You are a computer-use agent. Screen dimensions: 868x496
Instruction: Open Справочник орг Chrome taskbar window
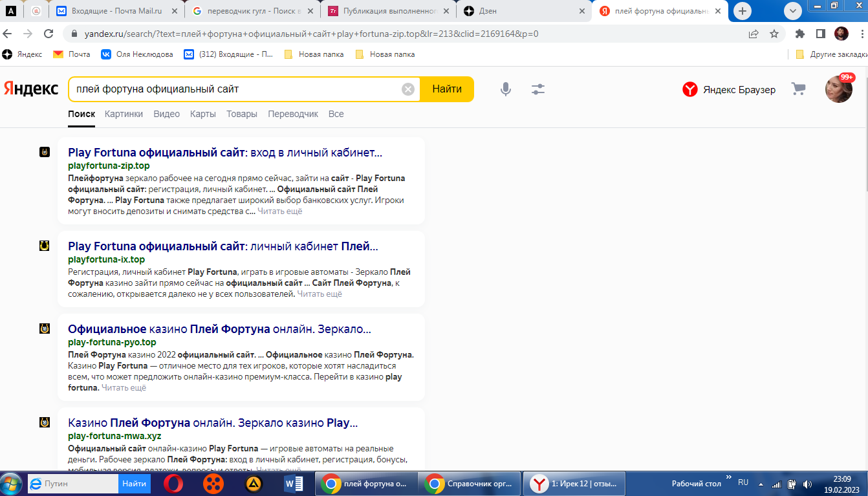pos(470,484)
